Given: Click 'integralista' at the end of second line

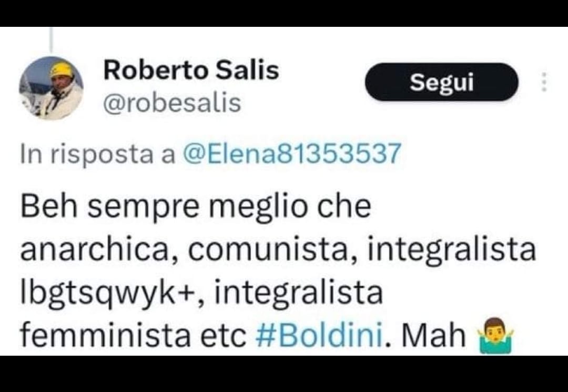Looking at the screenshot, I should [452, 250].
